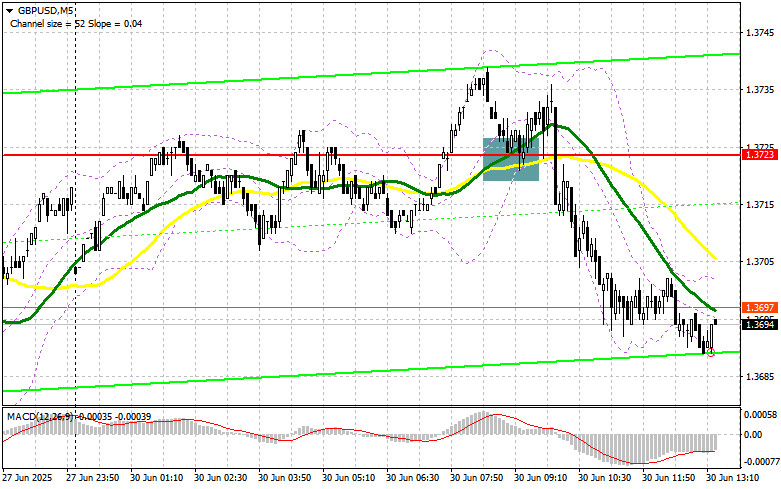
Task: Open the GBPUSD,M5 chart menu triangle
Action: click(x=10, y=10)
